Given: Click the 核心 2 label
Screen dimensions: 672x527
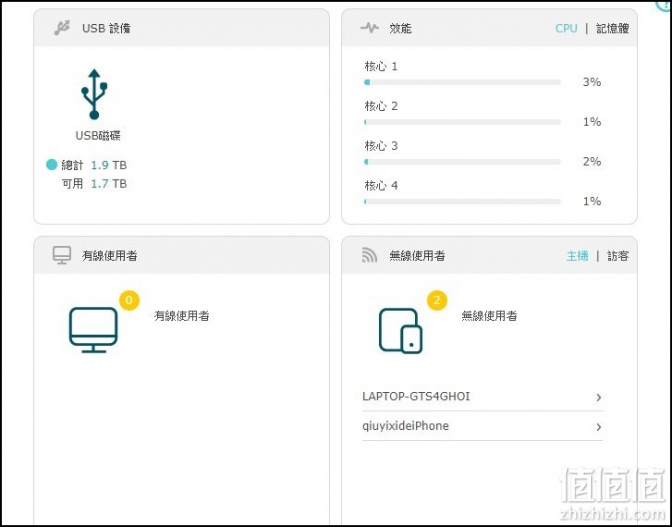Looking at the screenshot, I should [x=381, y=106].
